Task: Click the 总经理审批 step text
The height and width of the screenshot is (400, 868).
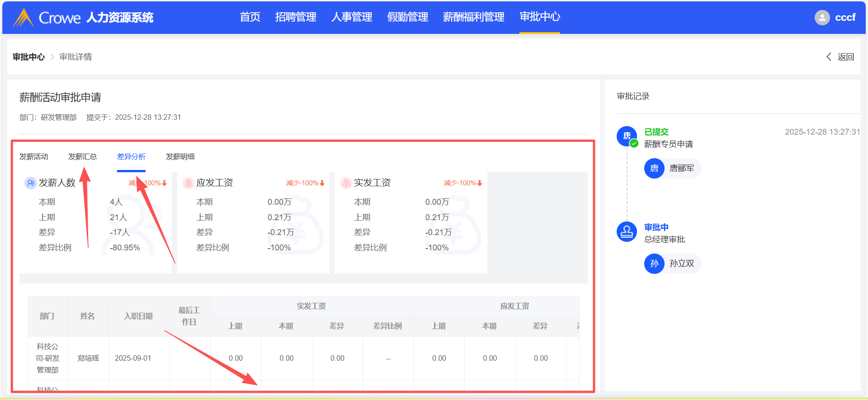Action: (x=665, y=240)
